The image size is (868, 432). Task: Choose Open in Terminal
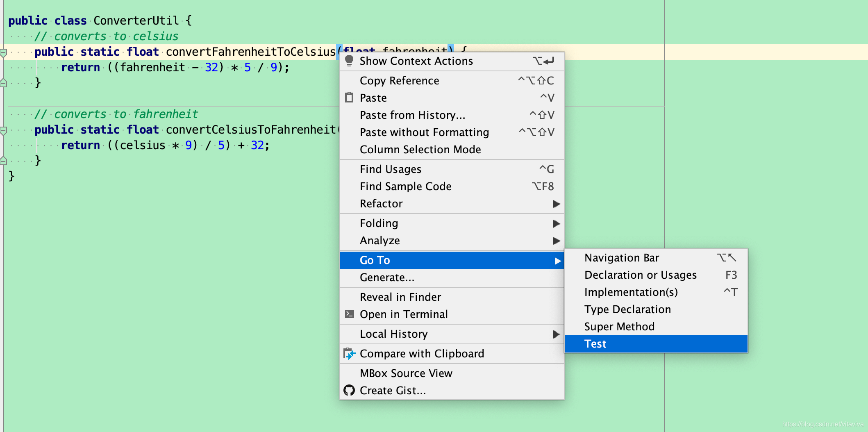(x=452, y=314)
